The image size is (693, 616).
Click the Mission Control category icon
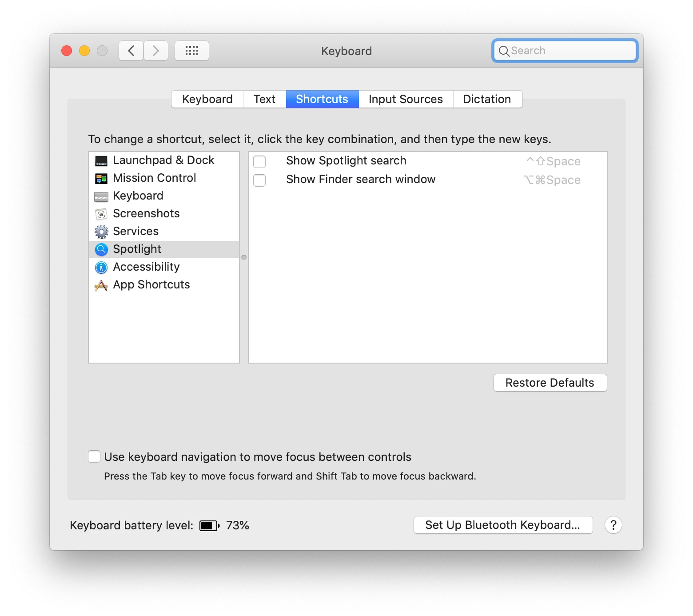(101, 179)
